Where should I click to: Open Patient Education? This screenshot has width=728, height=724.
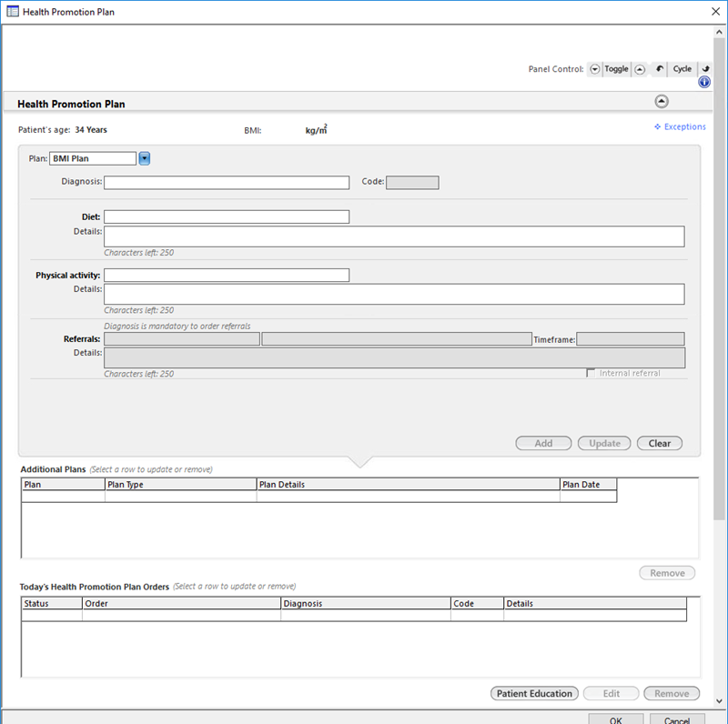[534, 693]
